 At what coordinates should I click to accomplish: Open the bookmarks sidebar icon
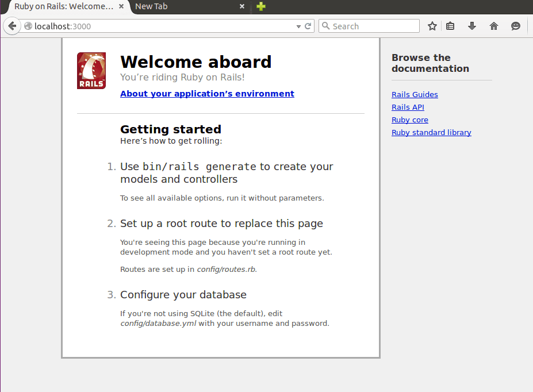click(x=450, y=26)
